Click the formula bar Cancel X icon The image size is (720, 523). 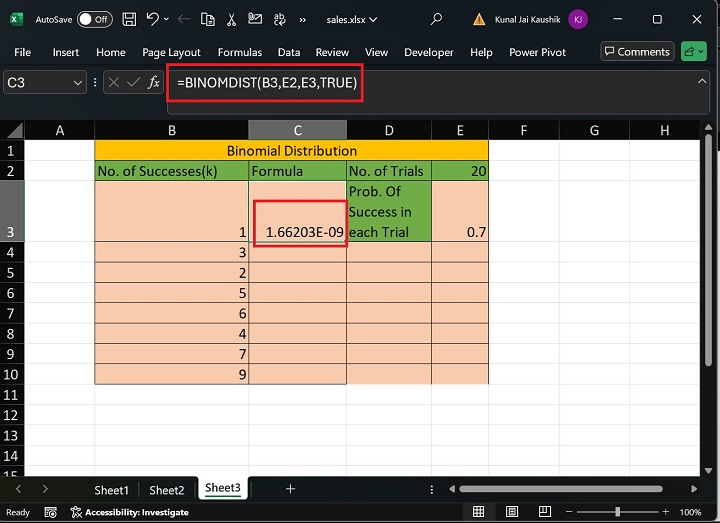point(114,83)
